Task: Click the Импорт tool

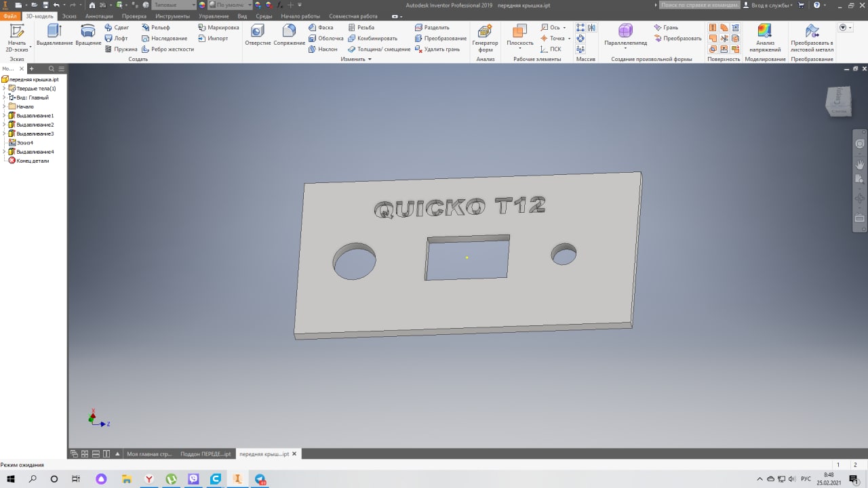Action: [213, 39]
